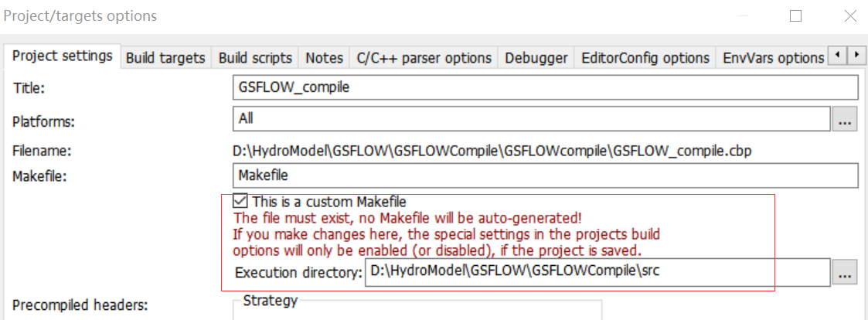This screenshot has width=868, height=320.
Task: Close the Project/targets options dialog
Action: pos(850,15)
